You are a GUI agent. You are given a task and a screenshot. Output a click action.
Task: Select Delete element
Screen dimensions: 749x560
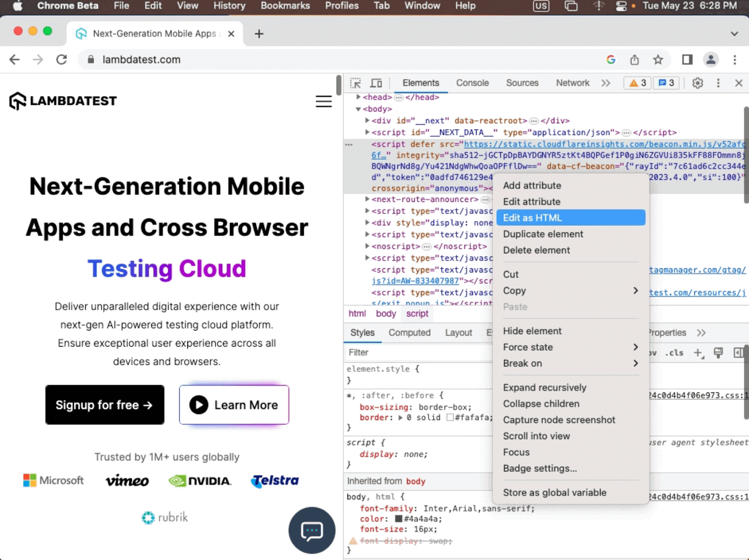coord(571,251)
